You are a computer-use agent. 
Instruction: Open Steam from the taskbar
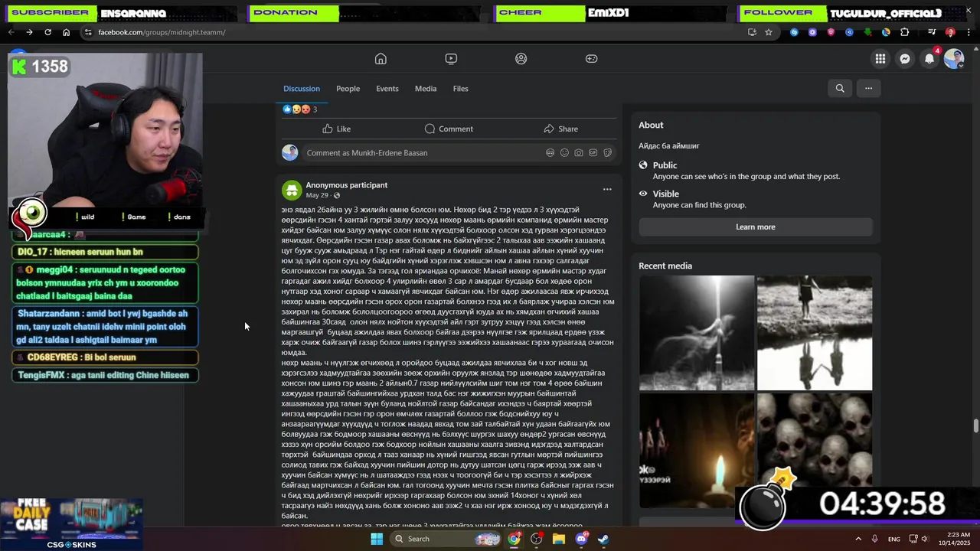pos(603,539)
